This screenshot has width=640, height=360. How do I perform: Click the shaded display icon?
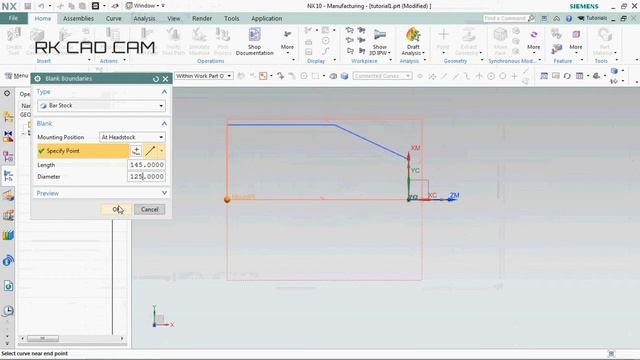pyautogui.click(x=333, y=76)
